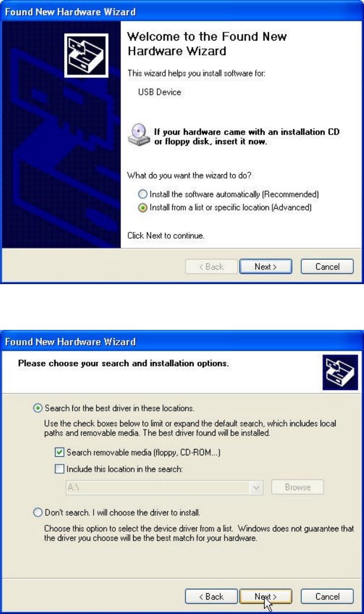Click the installation CD disk icon
364x614 pixels.
click(138, 135)
